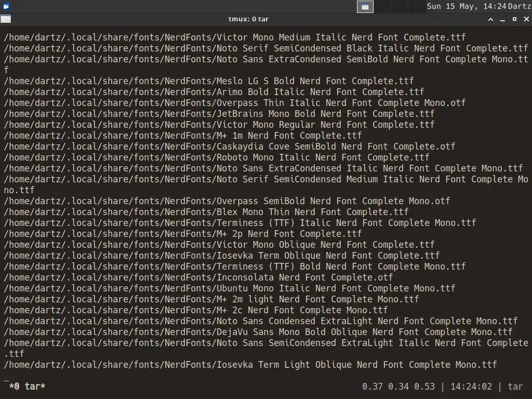Click 'tar' label at right of status bar

point(515,386)
